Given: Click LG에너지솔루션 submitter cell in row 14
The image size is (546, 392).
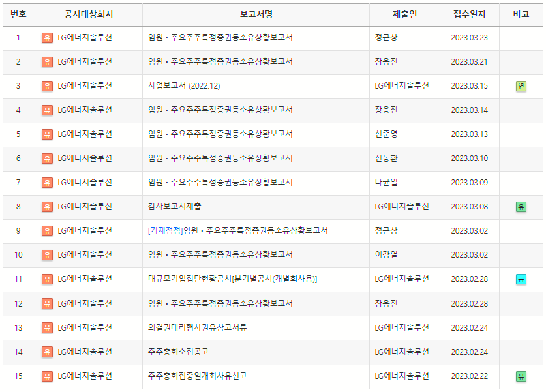Looking at the screenshot, I should point(402,352).
